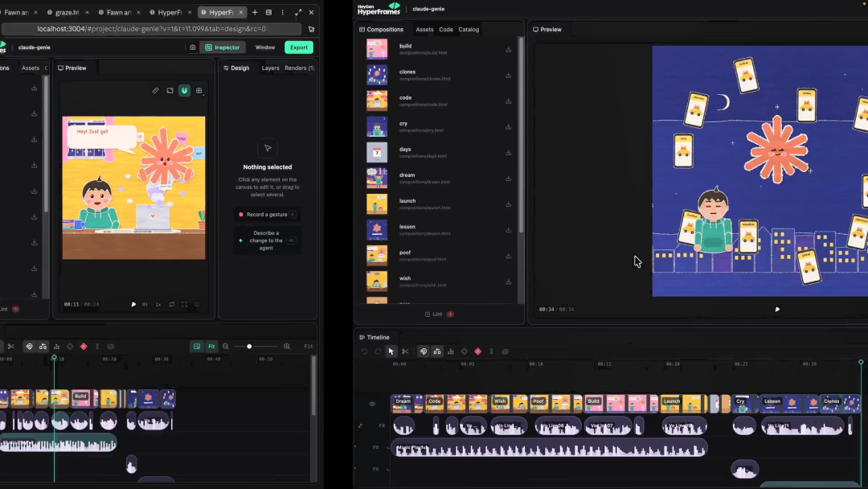868x489 pixels.
Task: Play the preview in the left window
Action: click(133, 304)
